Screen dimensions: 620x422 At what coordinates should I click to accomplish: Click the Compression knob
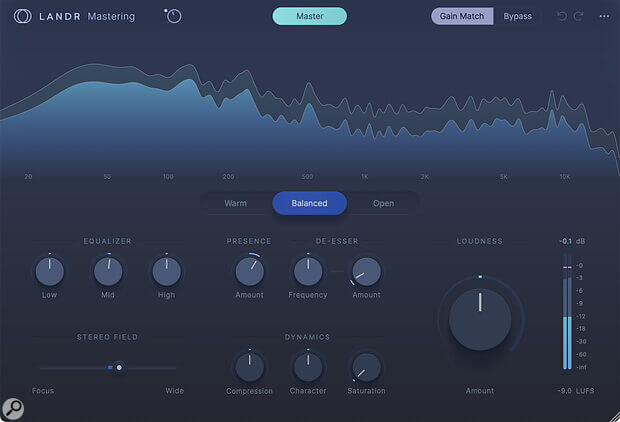click(250, 367)
